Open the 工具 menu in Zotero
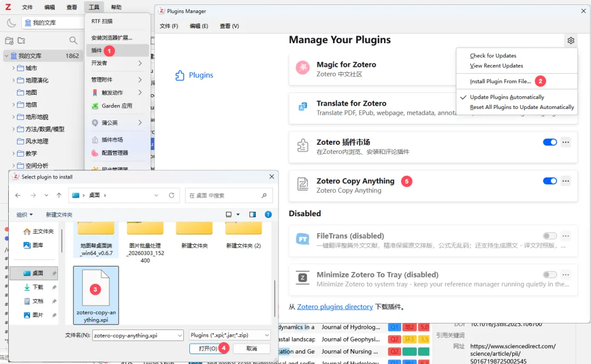The height and width of the screenshot is (364, 591). (94, 7)
